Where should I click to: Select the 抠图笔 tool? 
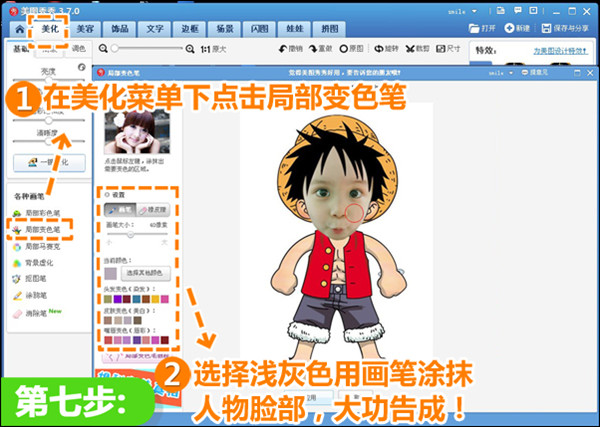30,279
